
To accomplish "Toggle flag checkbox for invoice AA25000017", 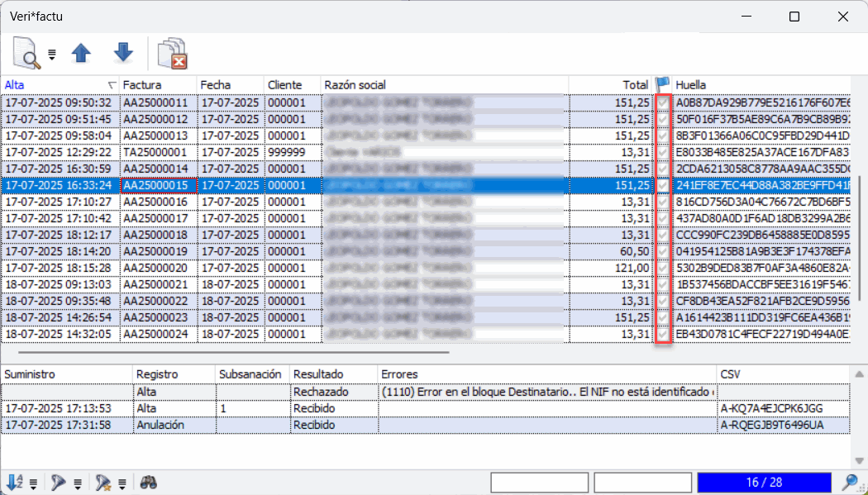I will click(663, 218).
